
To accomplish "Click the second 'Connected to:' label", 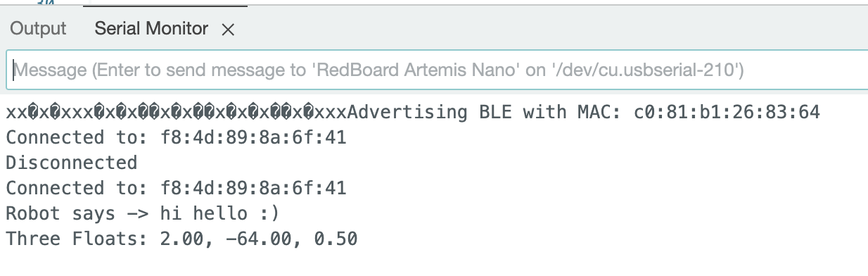I will click(x=79, y=188).
